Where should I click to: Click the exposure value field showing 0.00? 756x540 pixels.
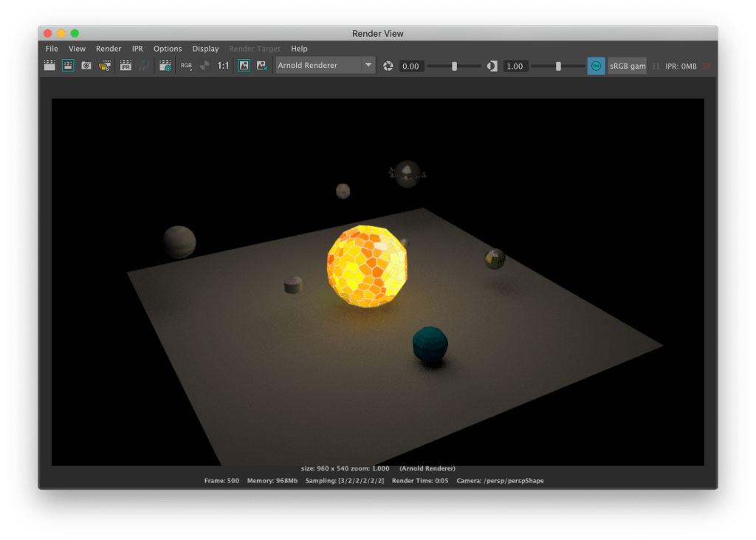click(x=410, y=66)
